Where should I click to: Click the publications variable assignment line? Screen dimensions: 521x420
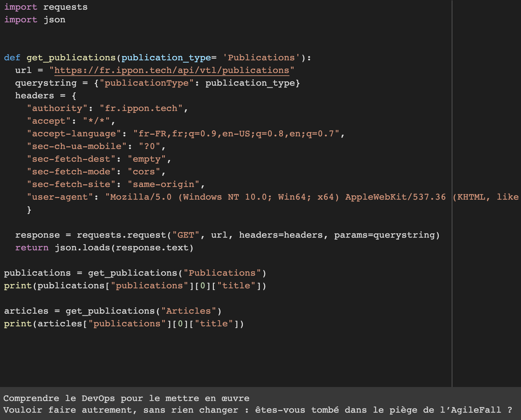[x=133, y=273]
